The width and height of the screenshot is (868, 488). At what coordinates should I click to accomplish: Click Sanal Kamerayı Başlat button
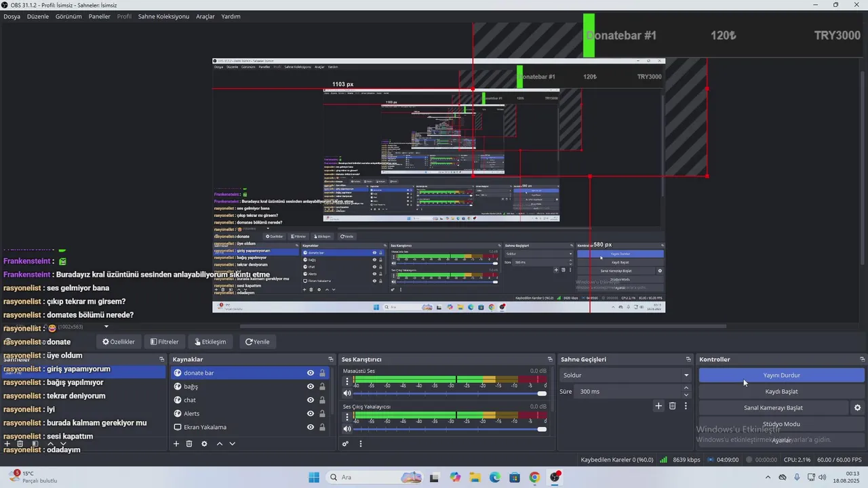tap(773, 408)
